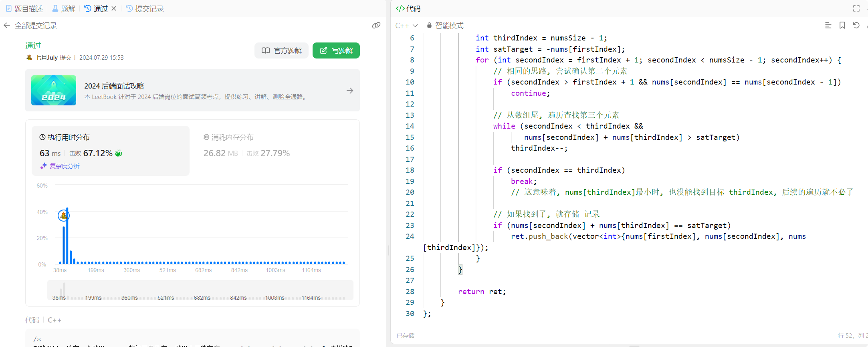Open the 题目描述 tab
868x347 pixels.
tap(24, 8)
